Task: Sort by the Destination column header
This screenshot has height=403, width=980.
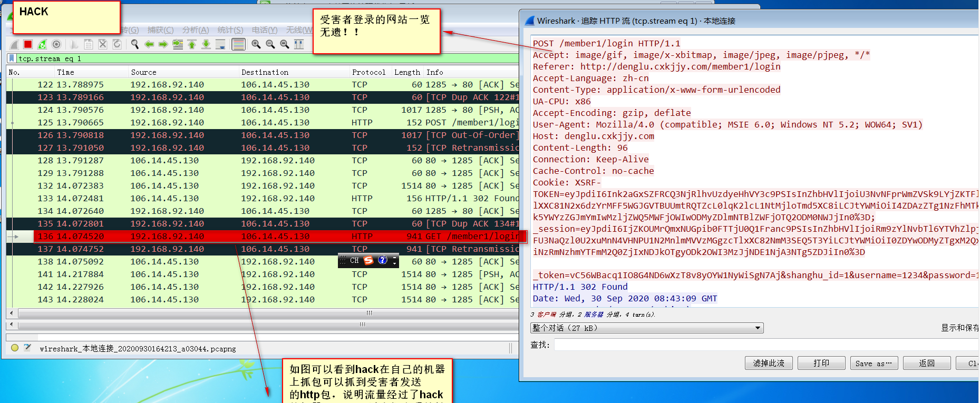Action: coord(294,72)
